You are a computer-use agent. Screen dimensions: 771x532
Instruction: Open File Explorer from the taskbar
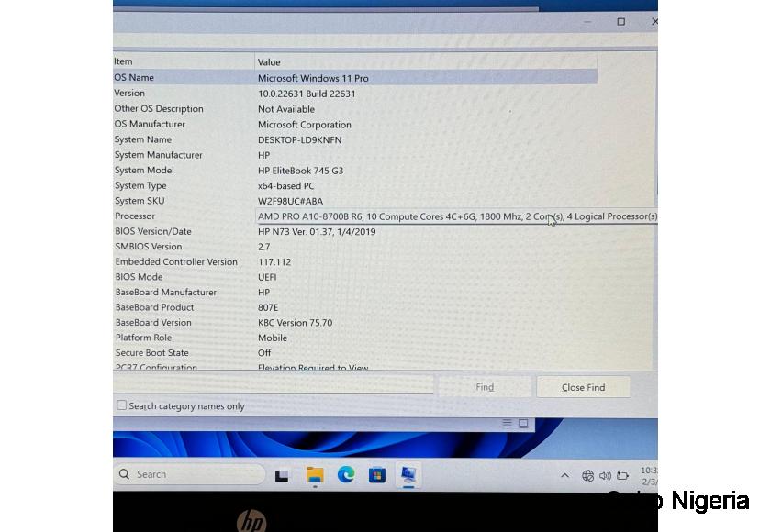[x=315, y=474]
